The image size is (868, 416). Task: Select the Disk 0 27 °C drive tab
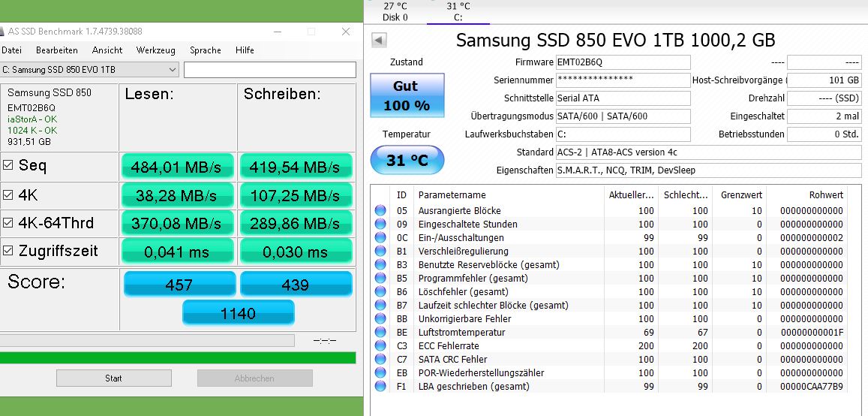coord(395,11)
